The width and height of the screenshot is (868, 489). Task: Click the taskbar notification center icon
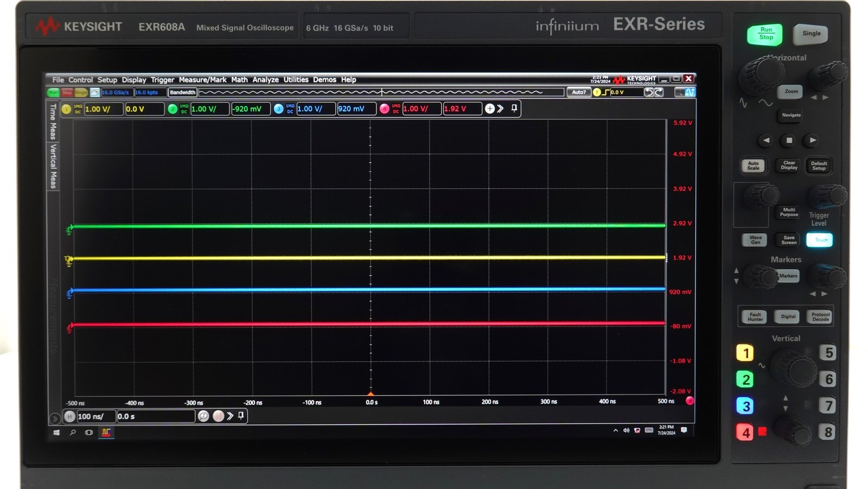click(684, 430)
